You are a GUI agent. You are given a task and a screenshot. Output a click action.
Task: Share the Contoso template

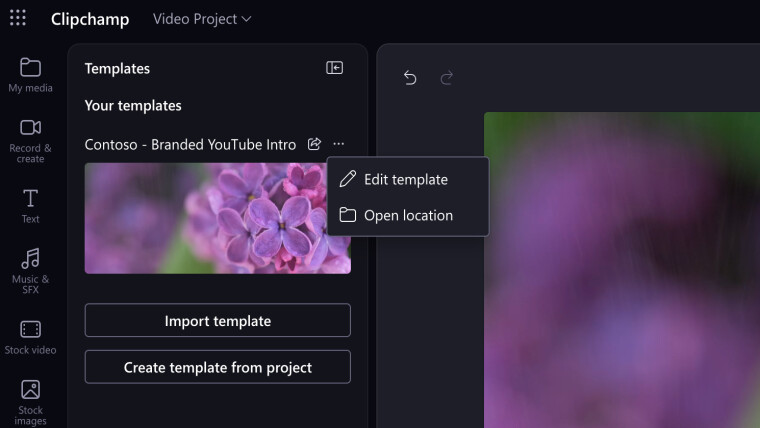click(314, 144)
